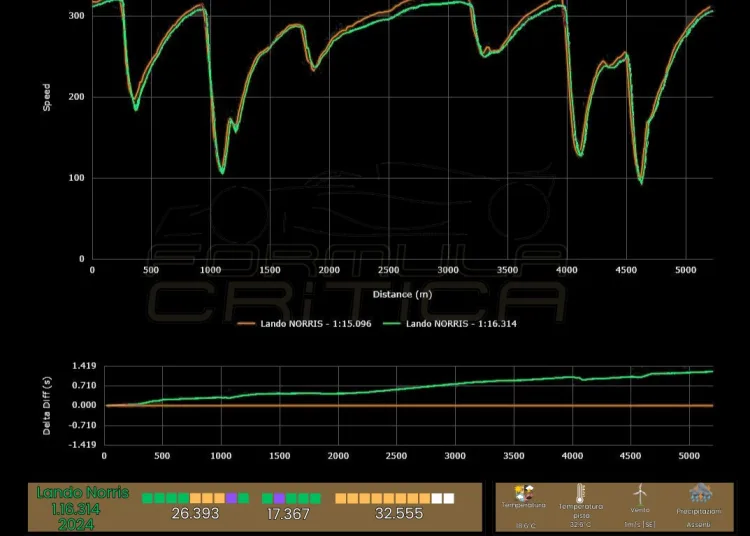Click the purple mini-sector square in sector 2
The height and width of the screenshot is (536, 750).
[280, 498]
